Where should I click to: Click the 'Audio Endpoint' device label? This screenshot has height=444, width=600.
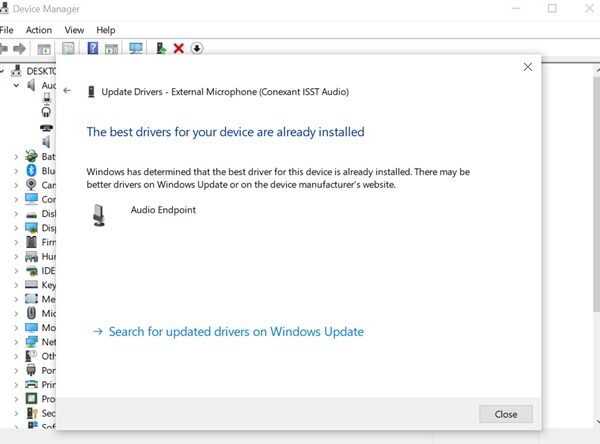(x=163, y=210)
